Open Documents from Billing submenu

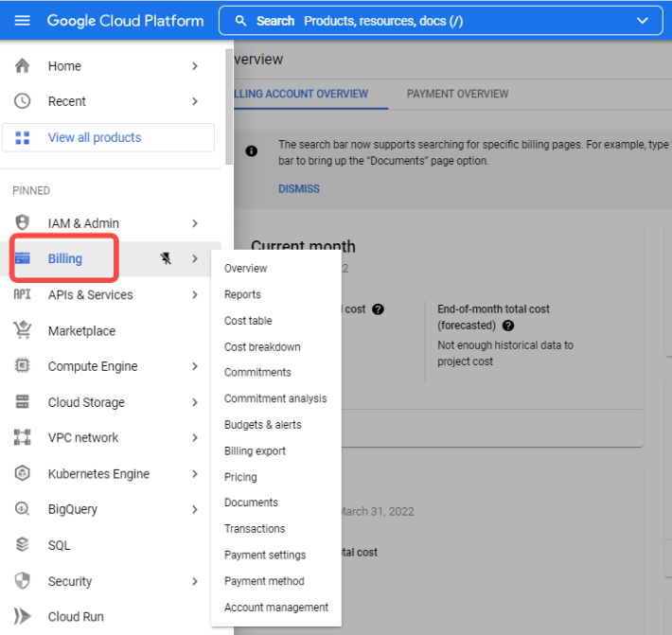point(251,503)
